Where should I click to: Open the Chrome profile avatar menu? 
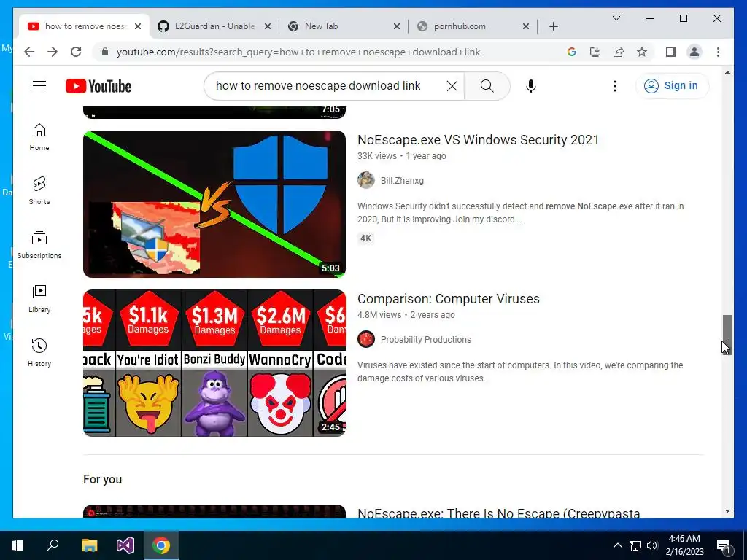(694, 52)
